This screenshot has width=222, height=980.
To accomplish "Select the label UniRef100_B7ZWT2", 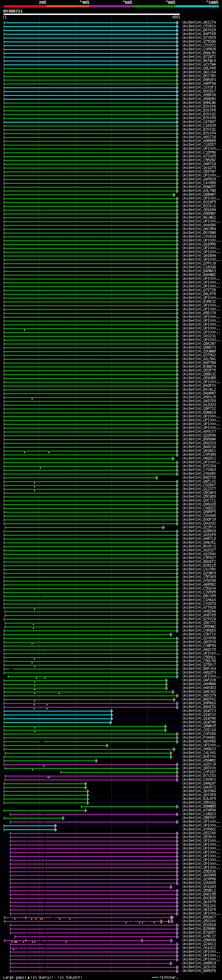I will point(199,57).
